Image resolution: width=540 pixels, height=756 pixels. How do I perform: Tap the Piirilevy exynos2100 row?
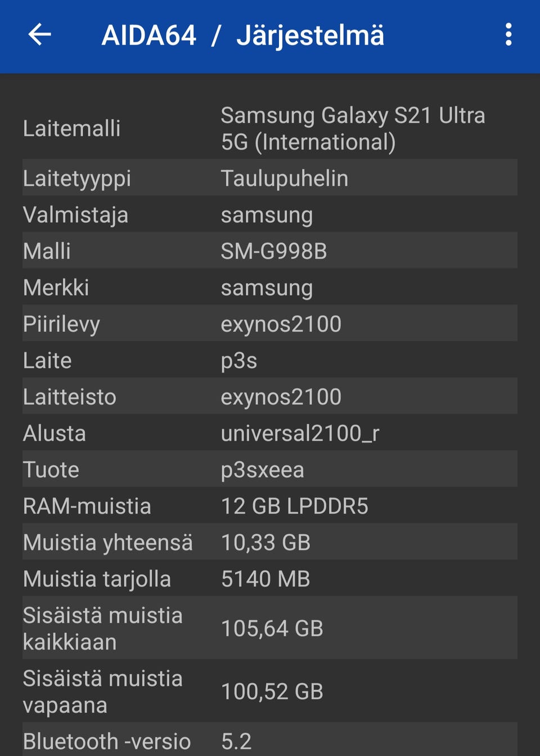click(270, 324)
